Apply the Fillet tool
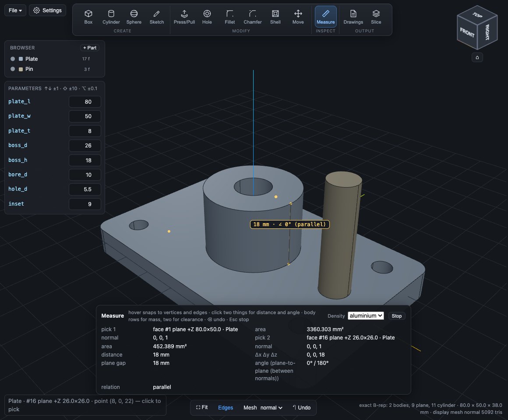Viewport: 508px width, 420px height. pos(230,17)
